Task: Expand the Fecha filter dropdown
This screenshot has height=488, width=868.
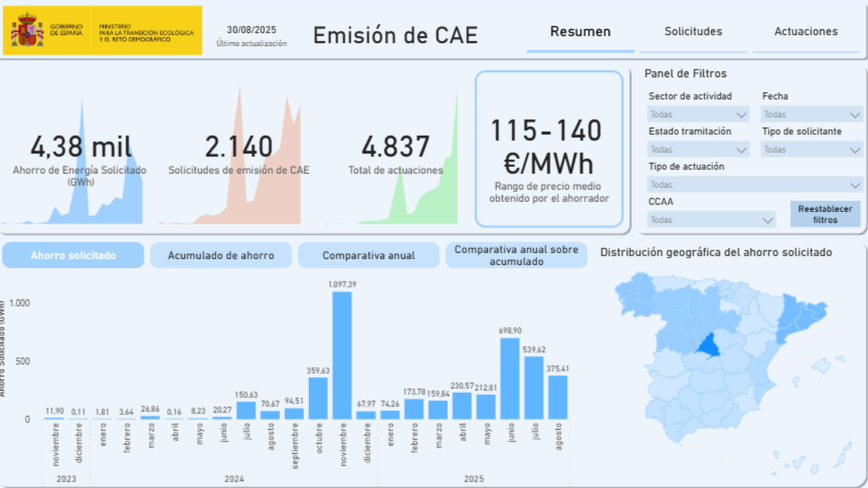Action: 811,115
